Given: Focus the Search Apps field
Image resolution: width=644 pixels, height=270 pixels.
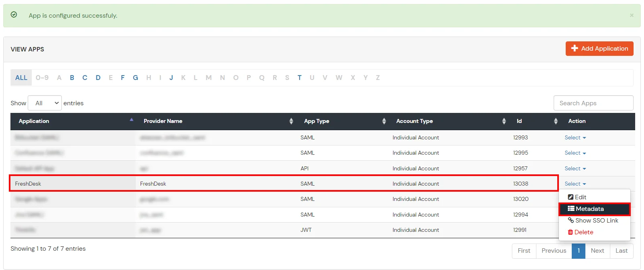Looking at the screenshot, I should pyautogui.click(x=593, y=103).
